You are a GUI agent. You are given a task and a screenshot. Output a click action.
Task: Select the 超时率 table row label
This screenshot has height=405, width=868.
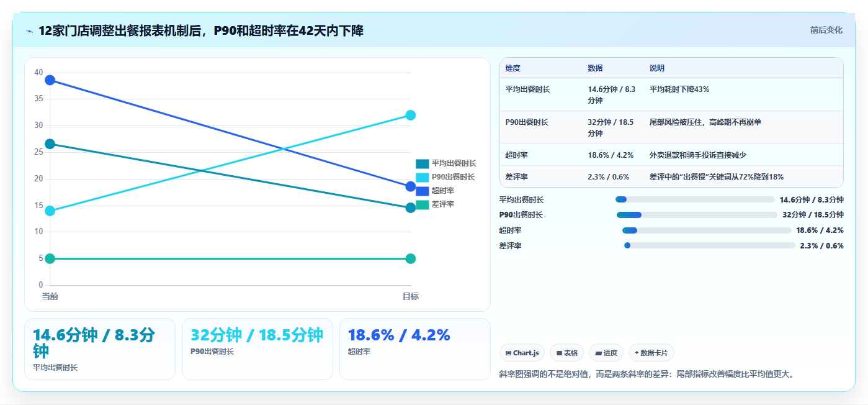click(x=517, y=155)
